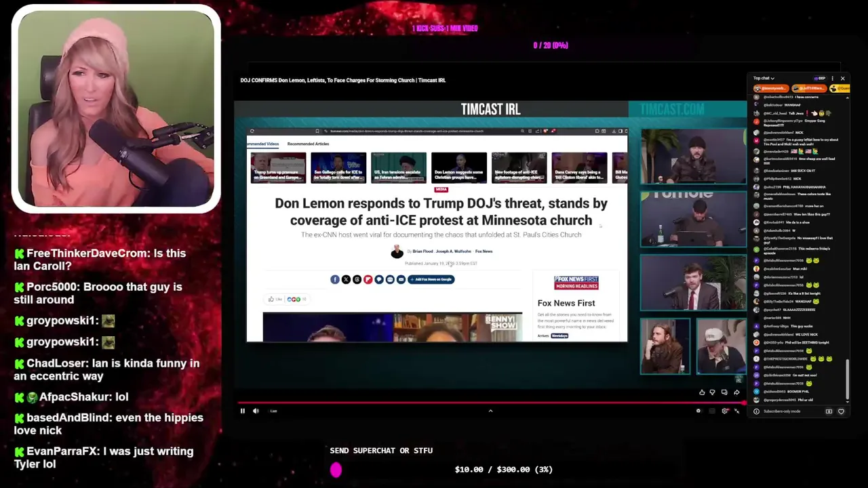Expand the chevron-up panel in player bar
868x488 pixels.
pyautogui.click(x=490, y=411)
